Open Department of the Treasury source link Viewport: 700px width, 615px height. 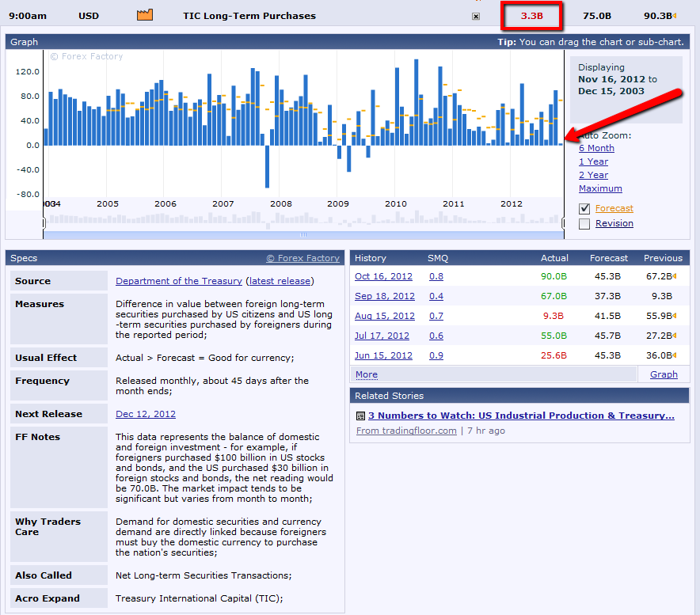coord(179,281)
